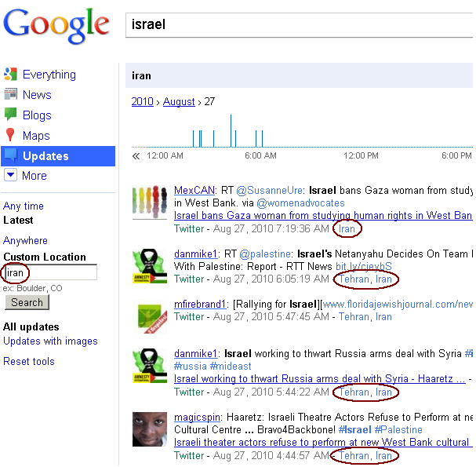Click the Maps red pin icon
Image resolution: width=476 pixels, height=467 pixels.
(10, 135)
